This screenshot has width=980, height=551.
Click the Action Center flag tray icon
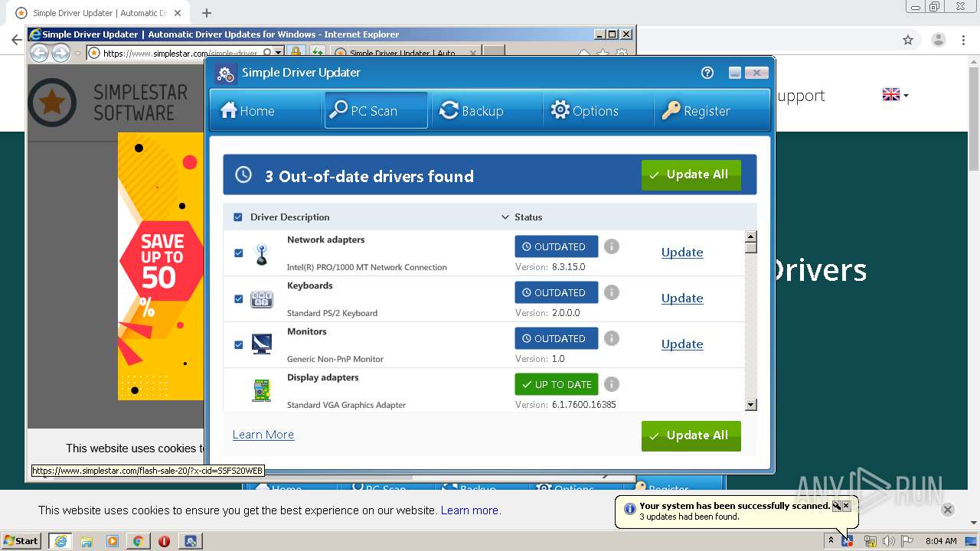[x=907, y=541]
